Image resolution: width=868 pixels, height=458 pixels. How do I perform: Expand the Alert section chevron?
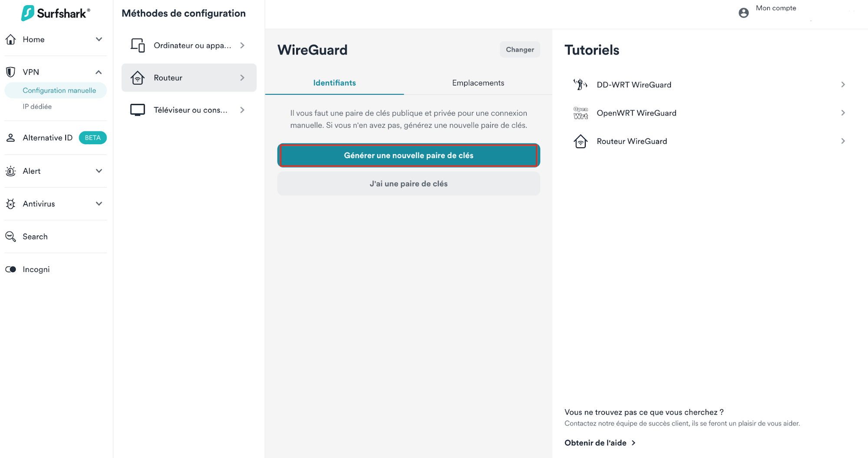[99, 171]
